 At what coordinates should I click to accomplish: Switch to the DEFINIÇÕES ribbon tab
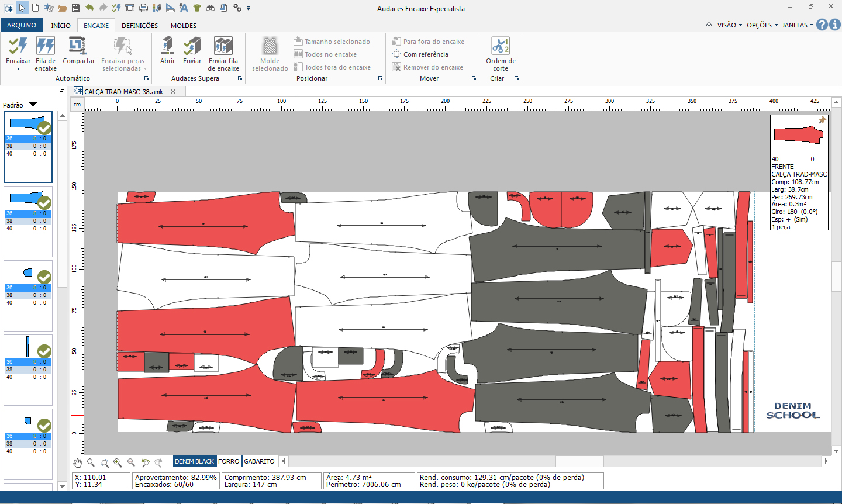tap(140, 26)
